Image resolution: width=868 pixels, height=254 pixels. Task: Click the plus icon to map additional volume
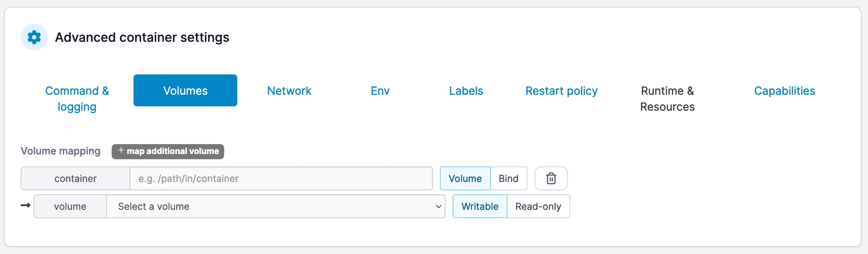(121, 150)
